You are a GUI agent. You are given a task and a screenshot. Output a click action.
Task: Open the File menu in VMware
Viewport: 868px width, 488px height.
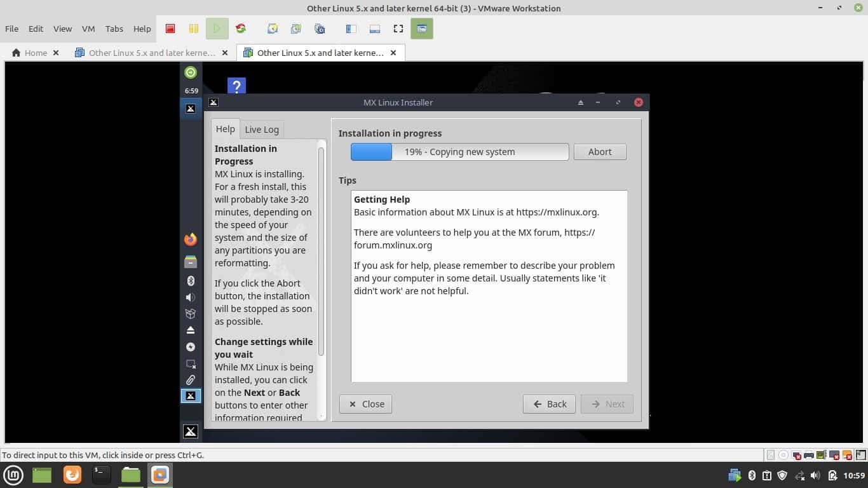(11, 29)
